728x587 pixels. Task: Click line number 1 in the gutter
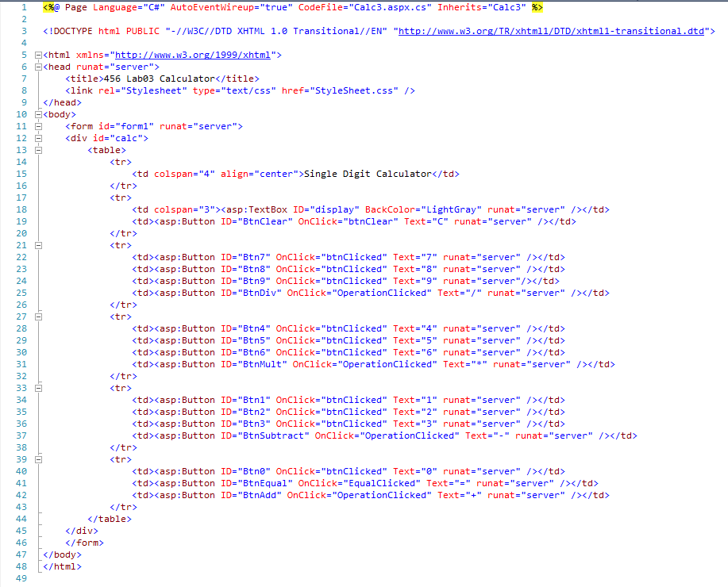[24, 7]
